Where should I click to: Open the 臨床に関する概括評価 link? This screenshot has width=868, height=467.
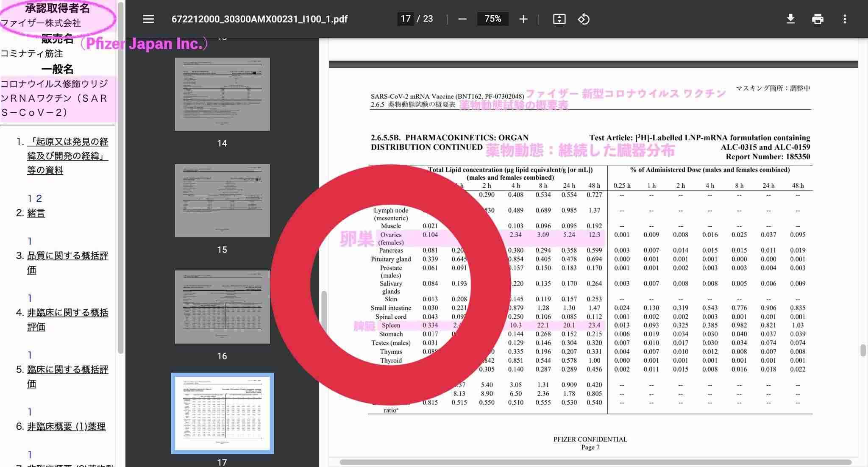[x=68, y=376]
